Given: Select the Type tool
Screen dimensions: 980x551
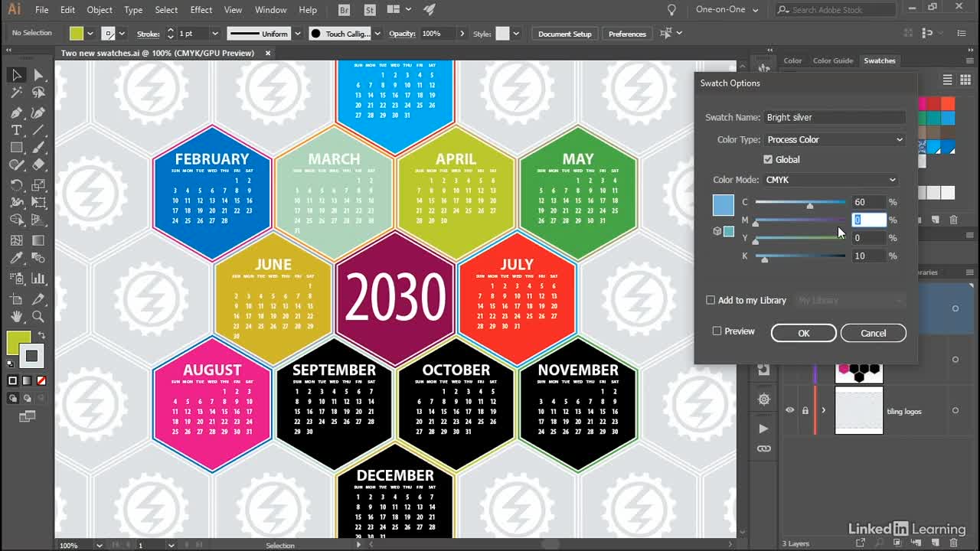Looking at the screenshot, I should (16, 130).
